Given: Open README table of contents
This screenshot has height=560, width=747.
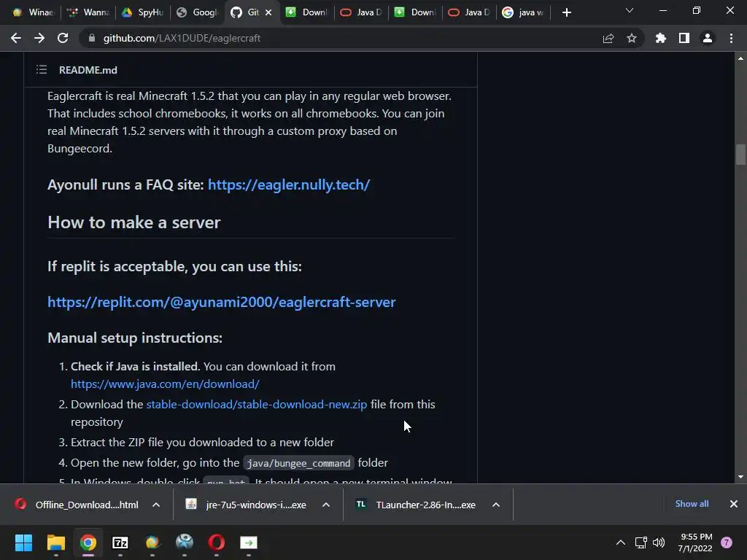Looking at the screenshot, I should tap(42, 70).
